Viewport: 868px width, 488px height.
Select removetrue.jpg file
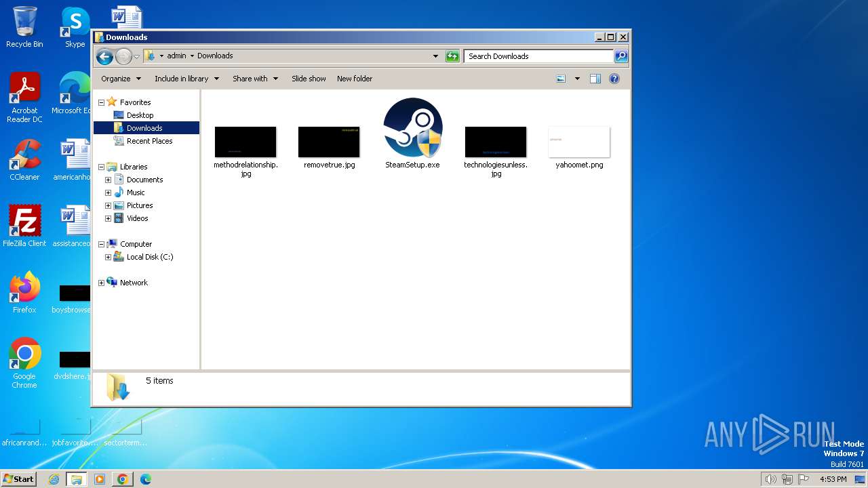click(329, 147)
